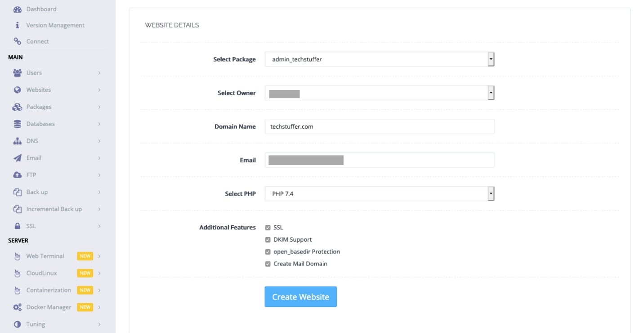Open the Docker Manager menu item

(49, 307)
